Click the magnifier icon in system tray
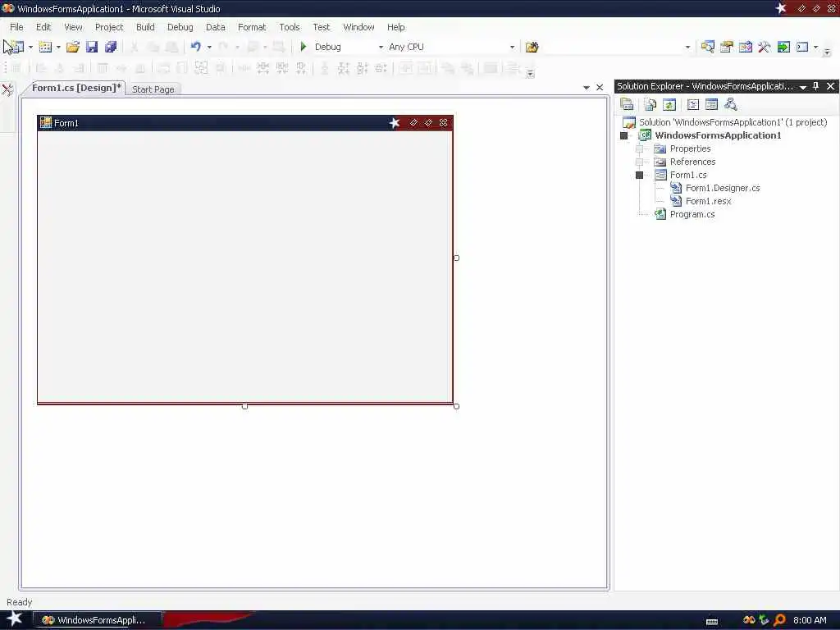This screenshot has width=840, height=630. click(x=779, y=620)
